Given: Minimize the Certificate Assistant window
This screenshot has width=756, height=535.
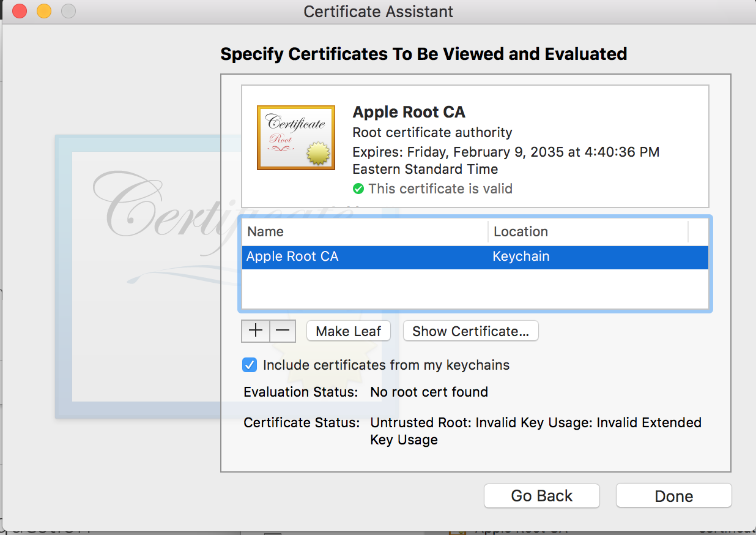Looking at the screenshot, I should tap(44, 11).
